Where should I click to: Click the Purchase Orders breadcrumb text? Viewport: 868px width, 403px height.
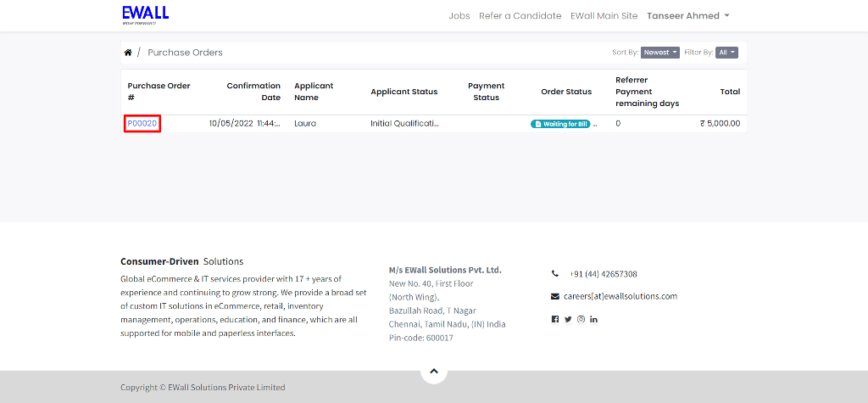185,53
